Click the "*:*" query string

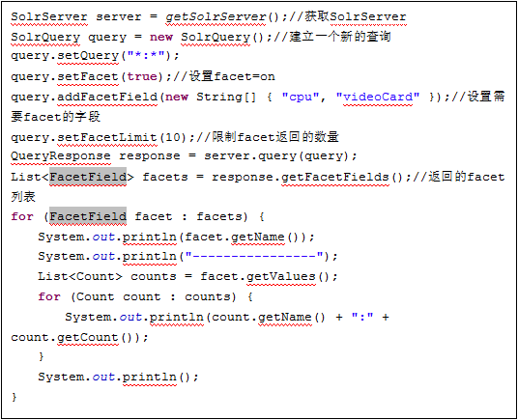(x=146, y=55)
